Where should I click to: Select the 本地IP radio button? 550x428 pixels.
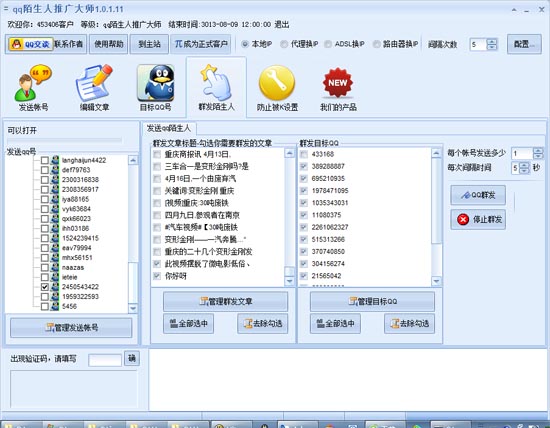[x=245, y=44]
